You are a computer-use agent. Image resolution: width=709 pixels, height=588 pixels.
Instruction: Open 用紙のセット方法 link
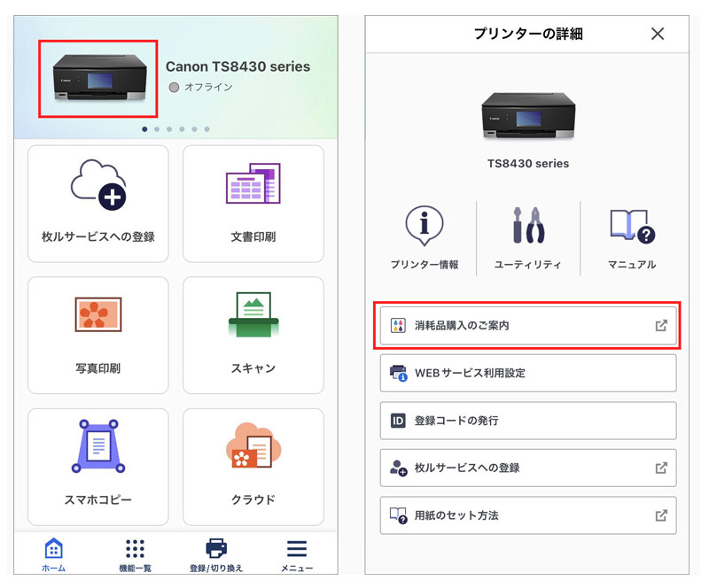click(x=527, y=515)
